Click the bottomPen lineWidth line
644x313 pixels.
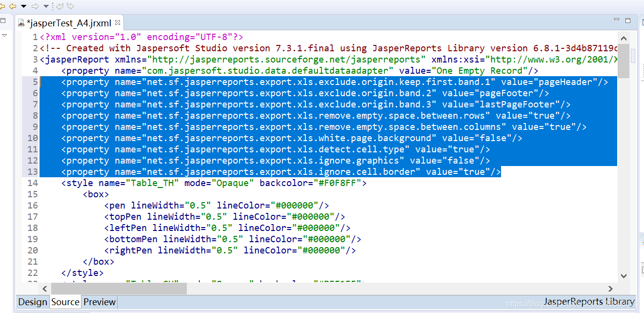[233, 239]
